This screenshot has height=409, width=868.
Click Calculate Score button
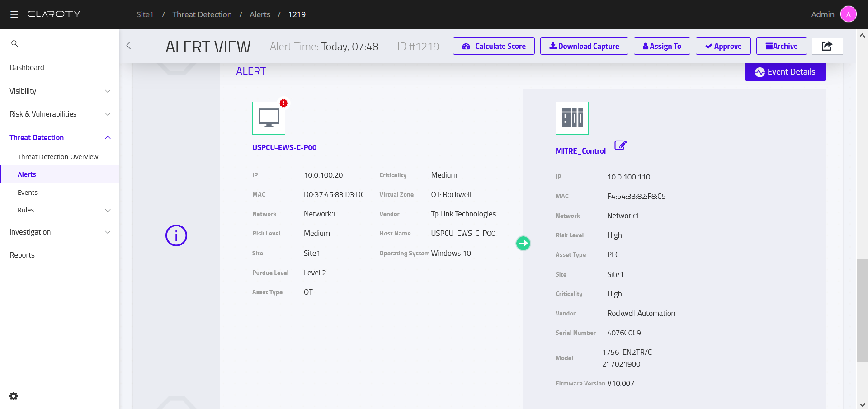(494, 46)
